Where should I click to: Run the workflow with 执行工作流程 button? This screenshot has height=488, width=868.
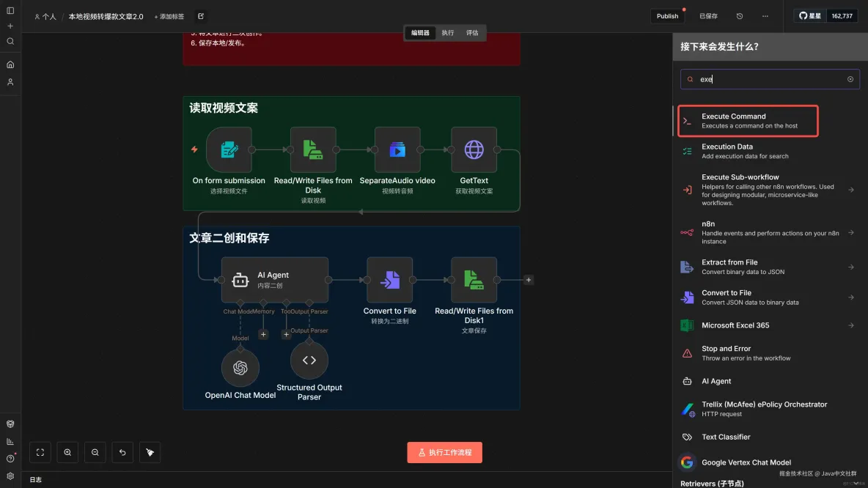pos(444,452)
